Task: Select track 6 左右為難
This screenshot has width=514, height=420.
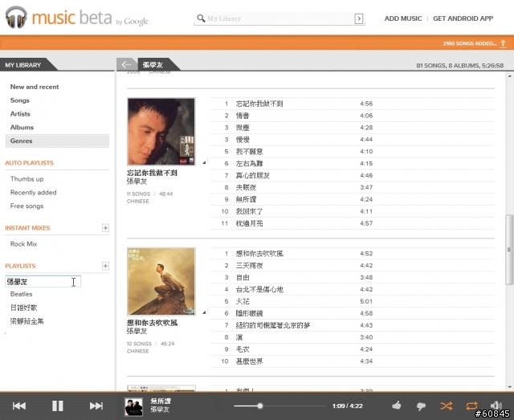Action: click(352, 163)
